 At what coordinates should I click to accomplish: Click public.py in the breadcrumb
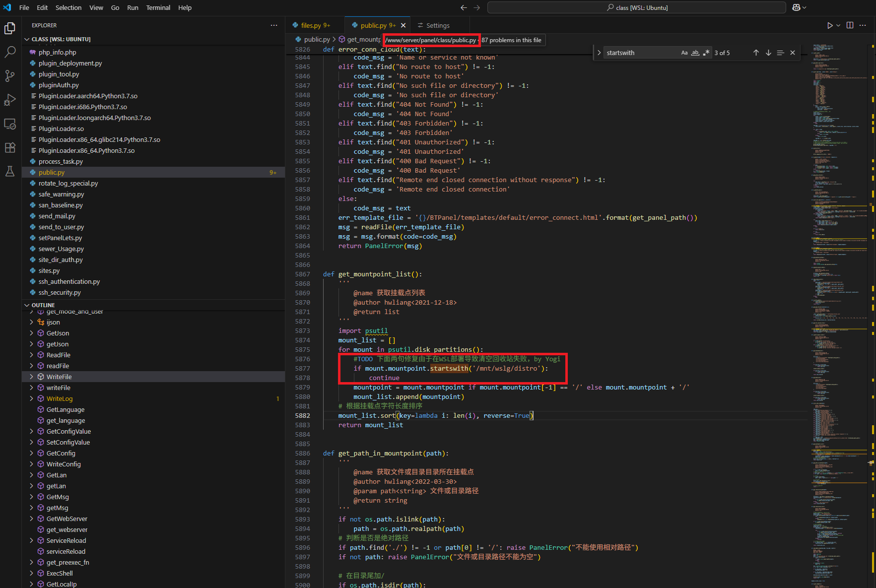(317, 40)
